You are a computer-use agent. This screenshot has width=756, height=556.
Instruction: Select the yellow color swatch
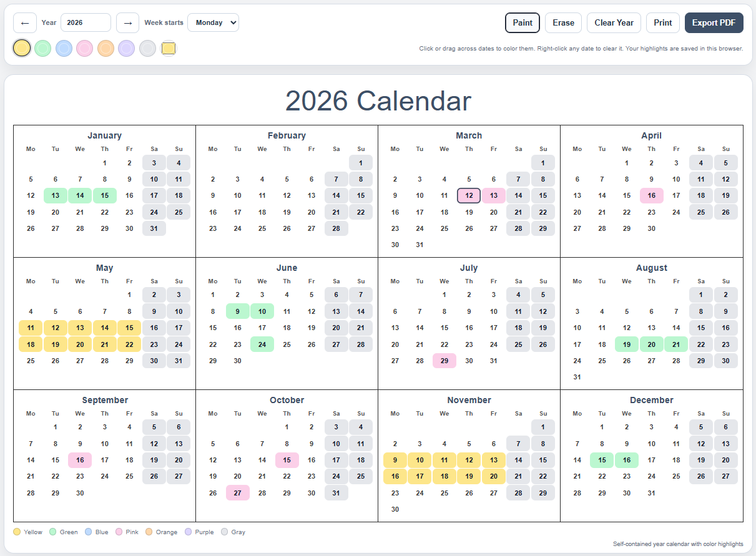(21, 48)
